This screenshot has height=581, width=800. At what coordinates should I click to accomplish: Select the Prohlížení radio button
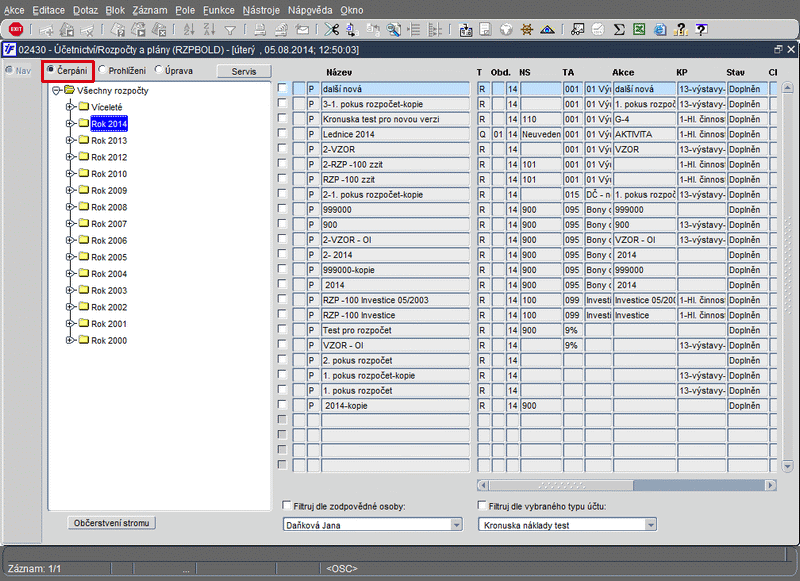[x=103, y=69]
